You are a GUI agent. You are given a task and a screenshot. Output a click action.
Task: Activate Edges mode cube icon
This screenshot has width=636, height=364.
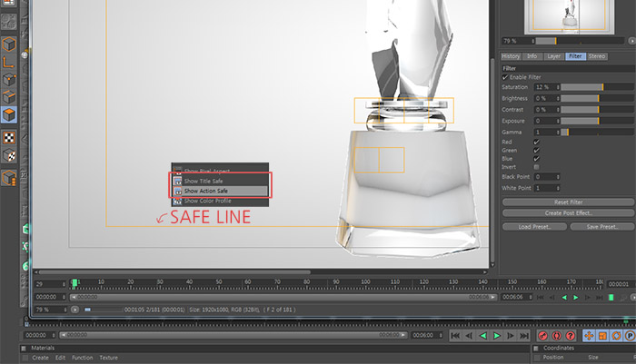click(x=8, y=97)
